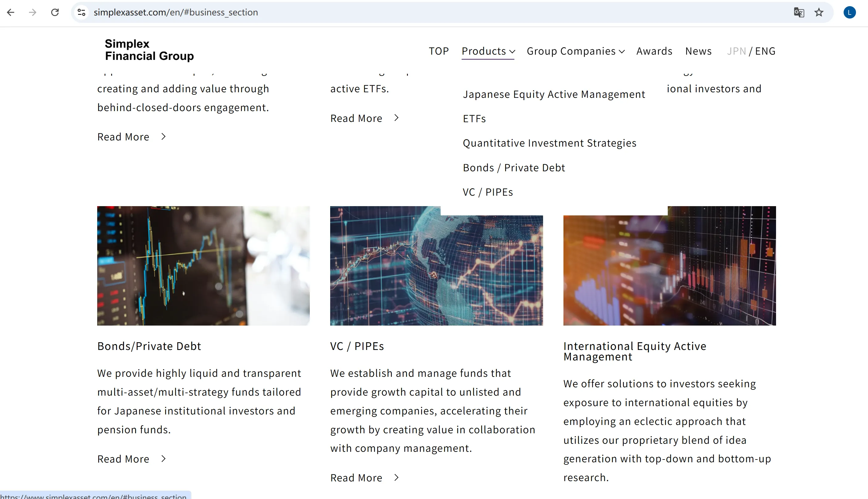Expand the Group Companies dropdown menu

[576, 51]
